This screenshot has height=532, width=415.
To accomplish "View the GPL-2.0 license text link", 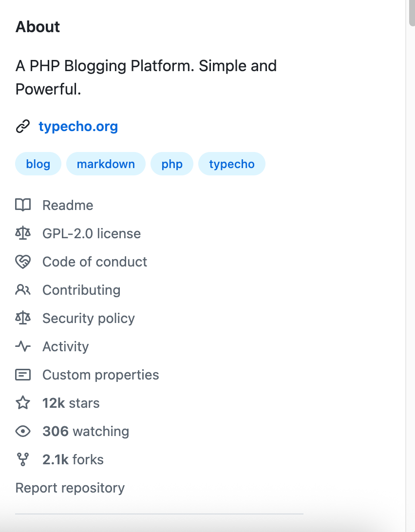I will (x=92, y=233).
